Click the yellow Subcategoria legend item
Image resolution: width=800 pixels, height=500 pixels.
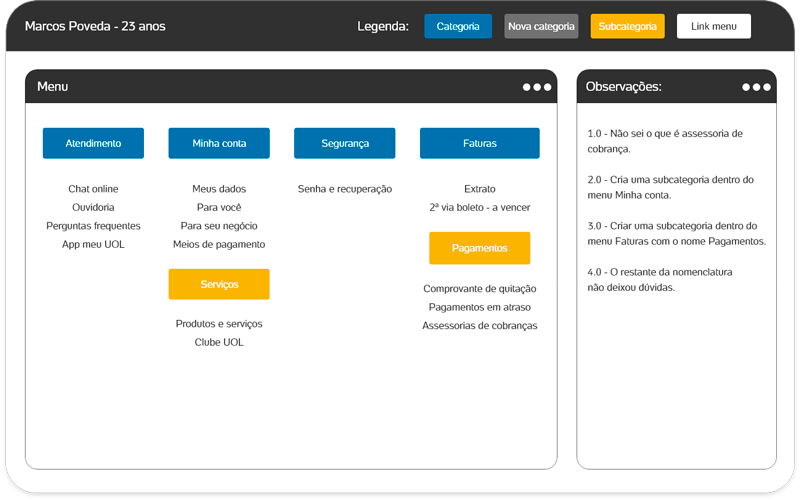tap(627, 26)
